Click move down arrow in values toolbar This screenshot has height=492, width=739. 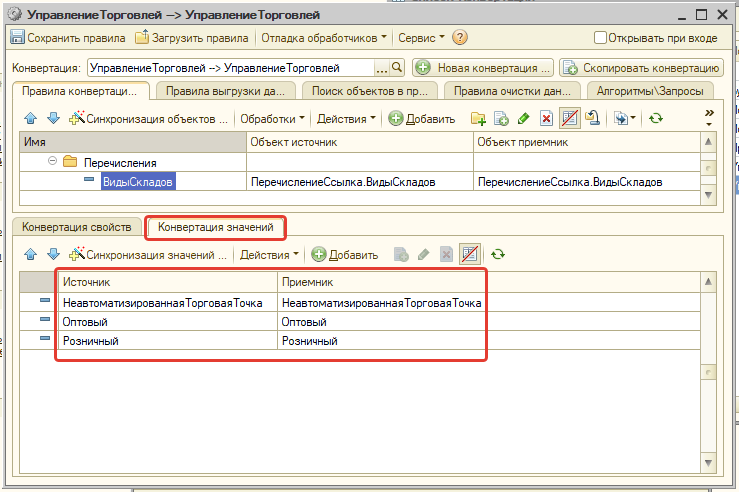point(53,254)
